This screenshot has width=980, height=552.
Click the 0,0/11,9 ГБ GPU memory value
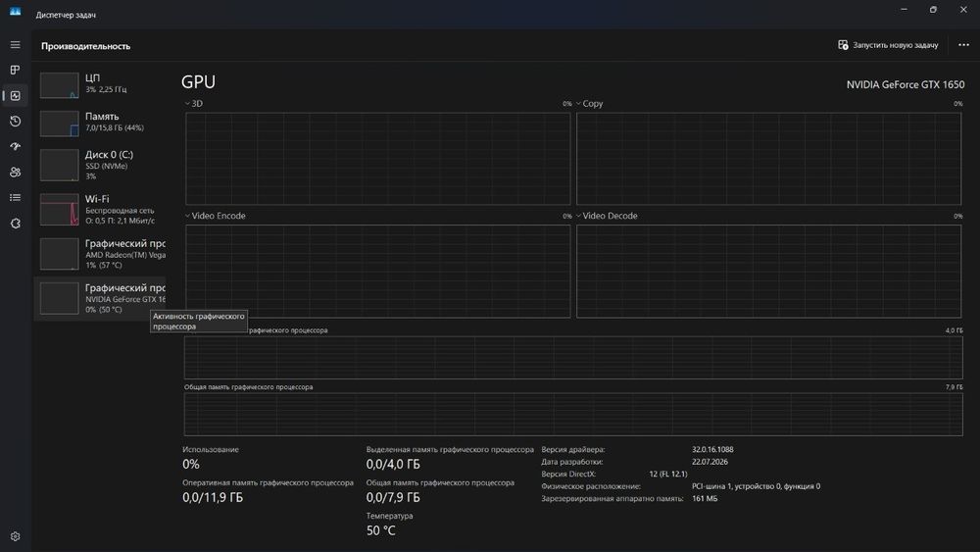point(213,498)
